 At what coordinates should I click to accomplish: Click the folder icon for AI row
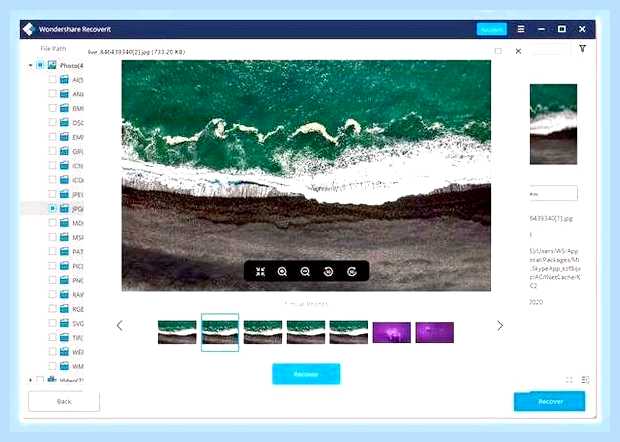64,79
